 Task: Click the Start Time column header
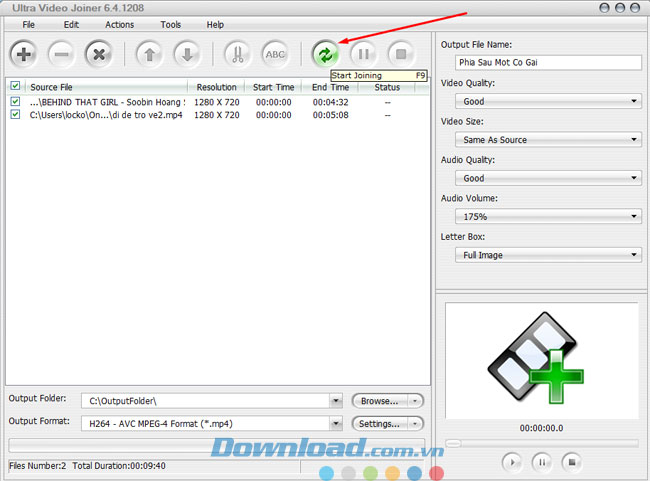(274, 87)
